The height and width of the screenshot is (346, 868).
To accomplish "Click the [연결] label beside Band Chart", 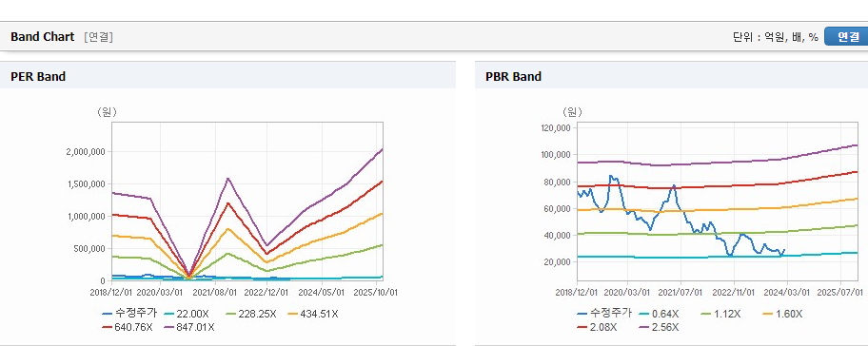I will (99, 37).
